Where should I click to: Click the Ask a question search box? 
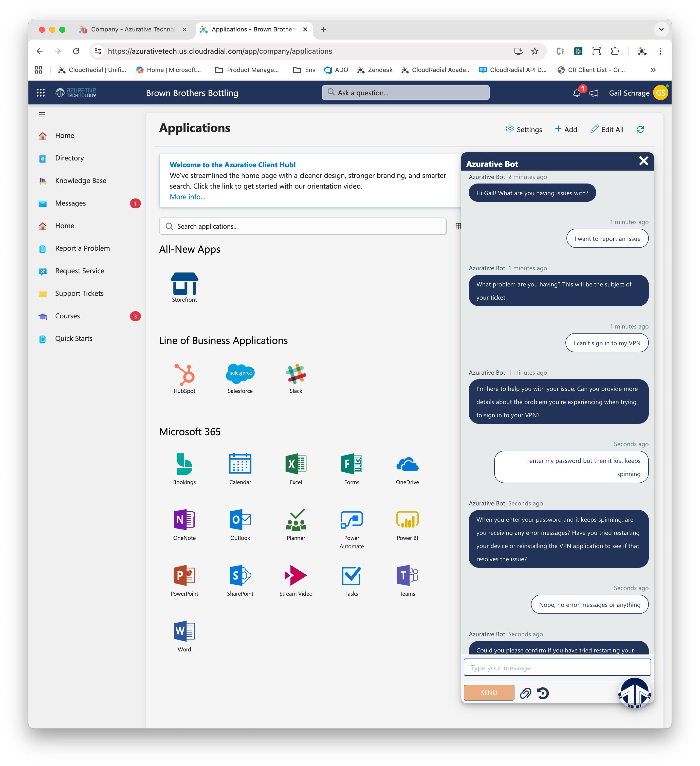pos(406,93)
